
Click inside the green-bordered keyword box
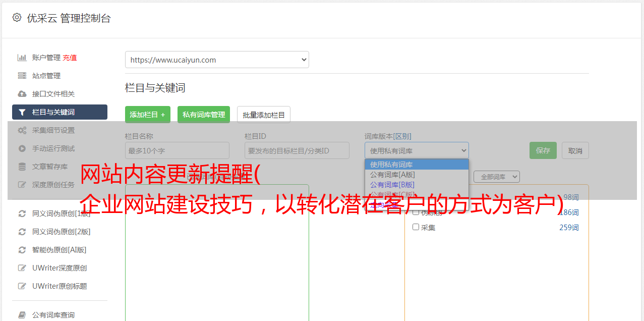[x=217, y=252]
